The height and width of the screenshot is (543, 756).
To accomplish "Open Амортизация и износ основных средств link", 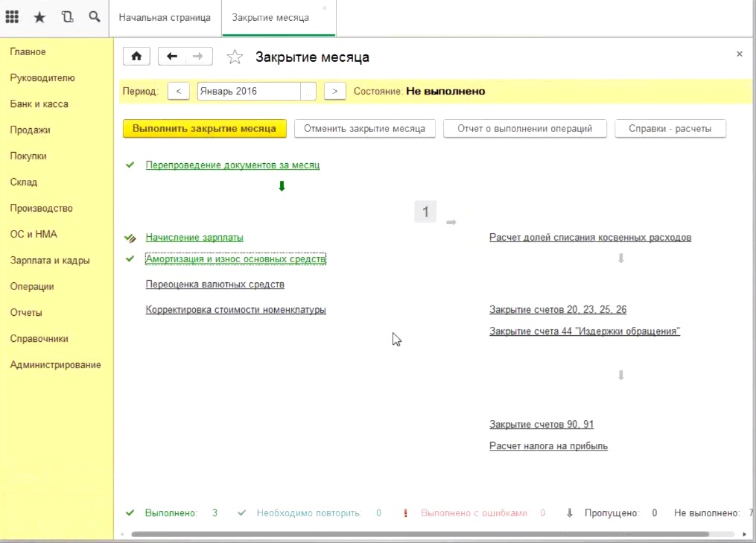I will pos(235,259).
